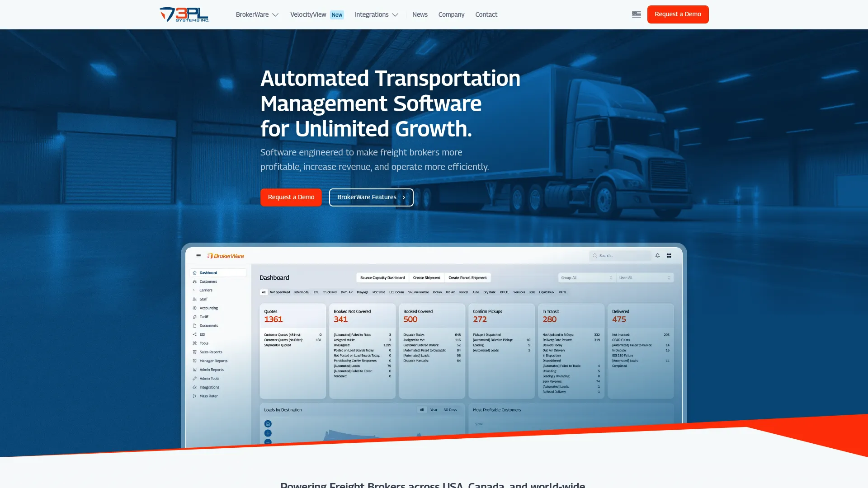Select the Drayage filter tab
This screenshot has width=868, height=488.
coord(363,292)
